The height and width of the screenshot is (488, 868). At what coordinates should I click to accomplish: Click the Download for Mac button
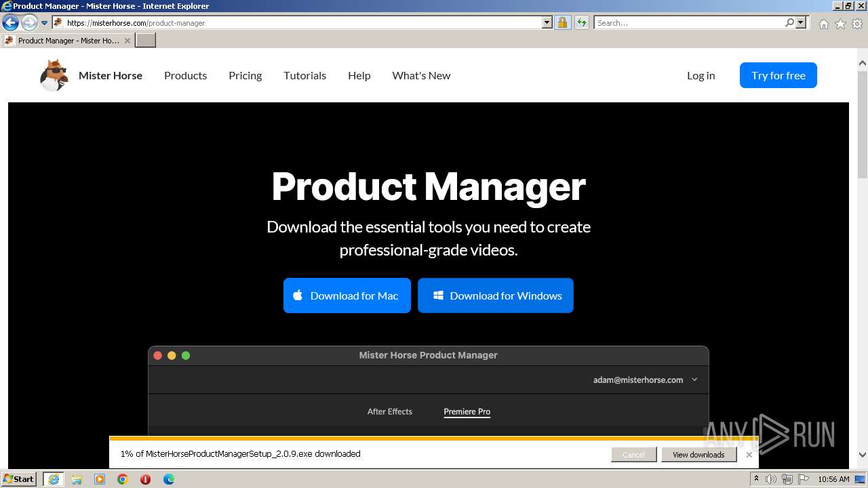(347, 296)
